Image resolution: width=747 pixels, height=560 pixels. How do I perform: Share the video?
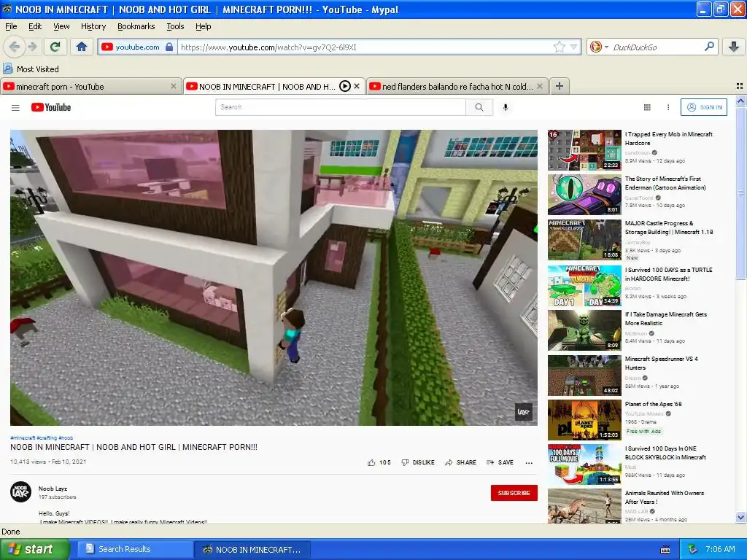click(460, 462)
